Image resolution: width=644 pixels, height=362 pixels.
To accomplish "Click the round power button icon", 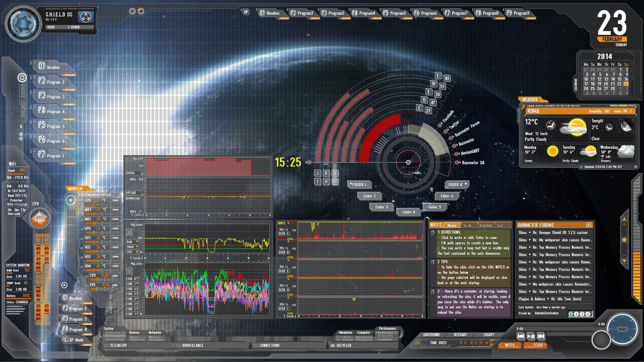I will pyautogui.click(x=601, y=340).
